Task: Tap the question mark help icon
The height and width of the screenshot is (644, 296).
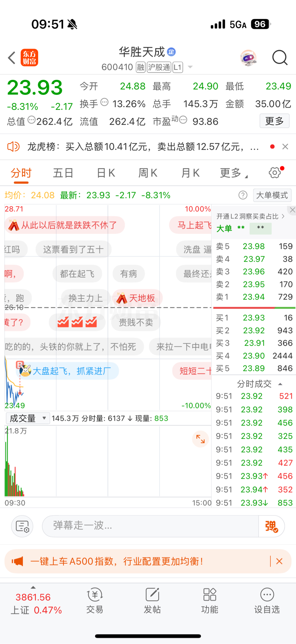Action: pos(243,195)
